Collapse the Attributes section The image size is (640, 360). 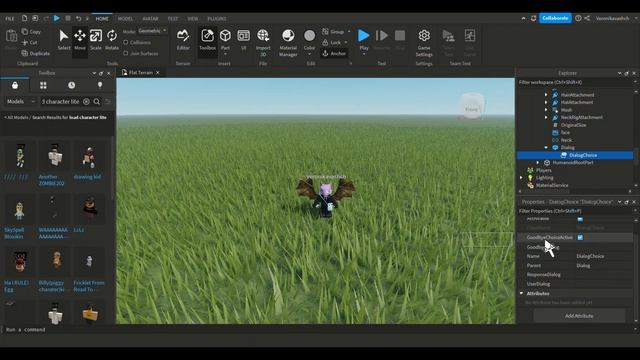522,293
